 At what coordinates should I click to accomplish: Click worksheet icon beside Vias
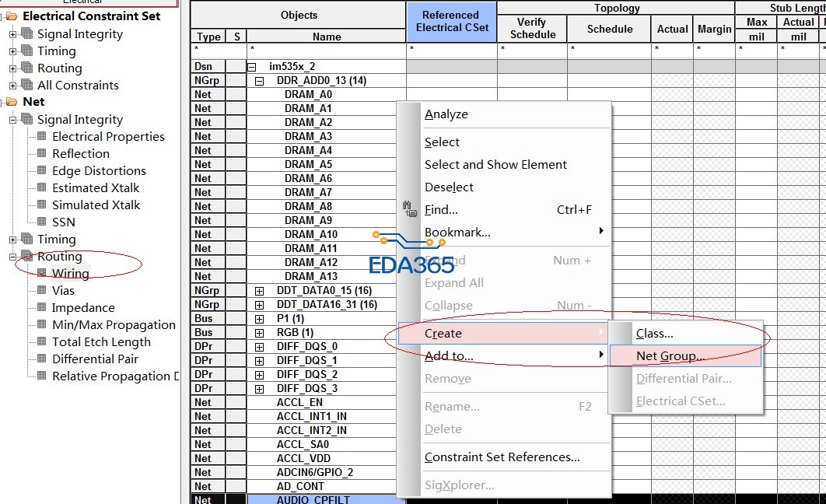point(42,290)
